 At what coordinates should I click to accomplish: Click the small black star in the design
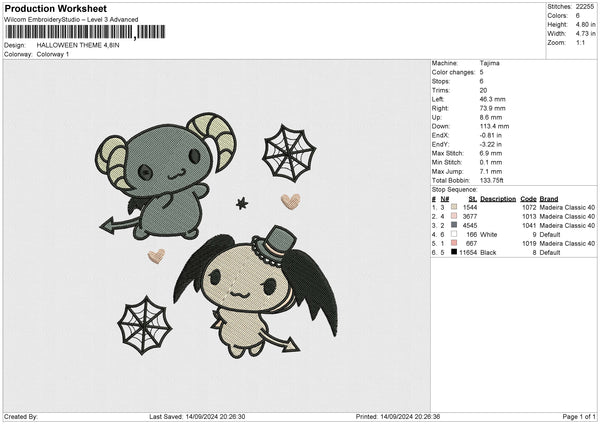click(242, 203)
